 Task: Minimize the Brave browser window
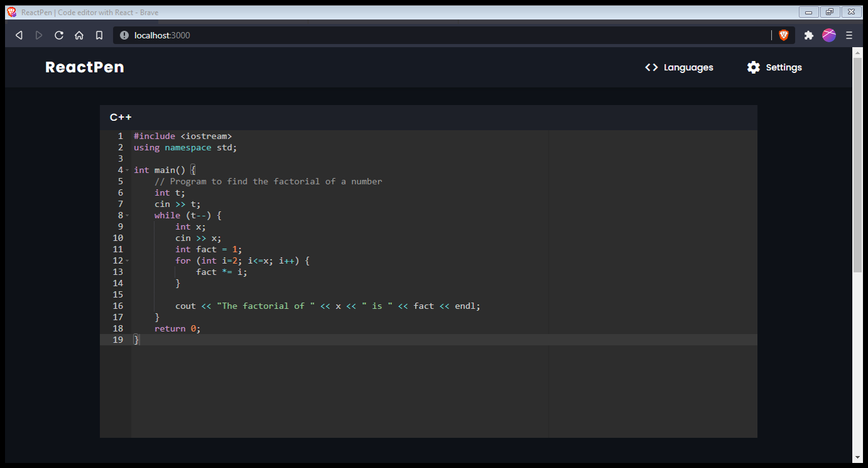click(808, 12)
